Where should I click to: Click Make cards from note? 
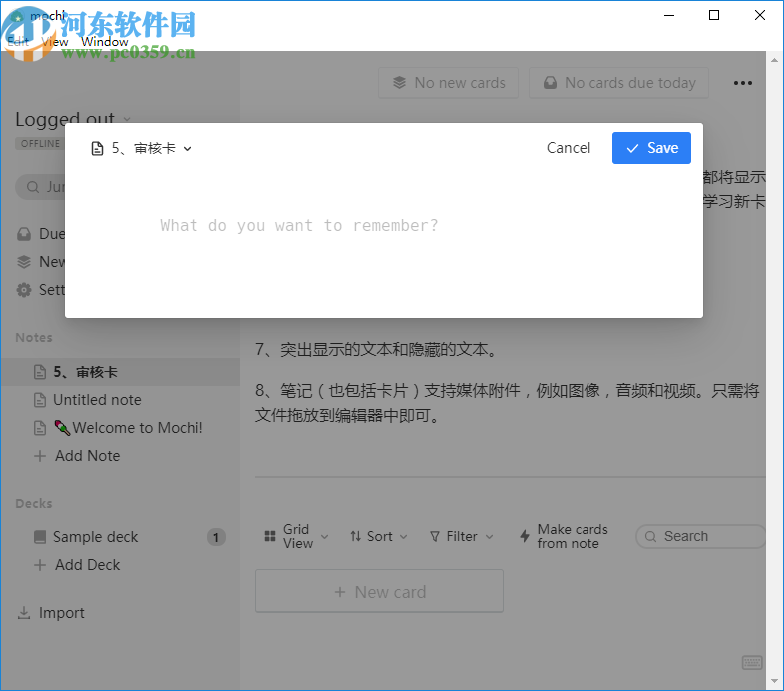pyautogui.click(x=564, y=537)
